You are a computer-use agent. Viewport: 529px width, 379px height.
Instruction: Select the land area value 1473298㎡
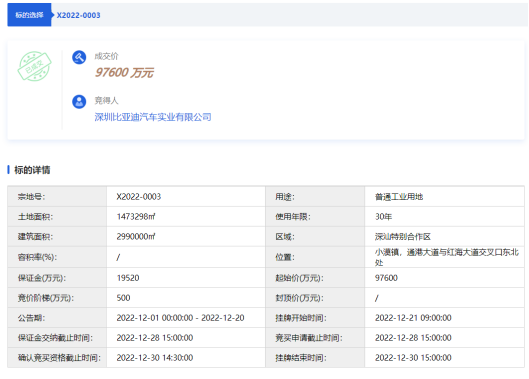coord(136,217)
